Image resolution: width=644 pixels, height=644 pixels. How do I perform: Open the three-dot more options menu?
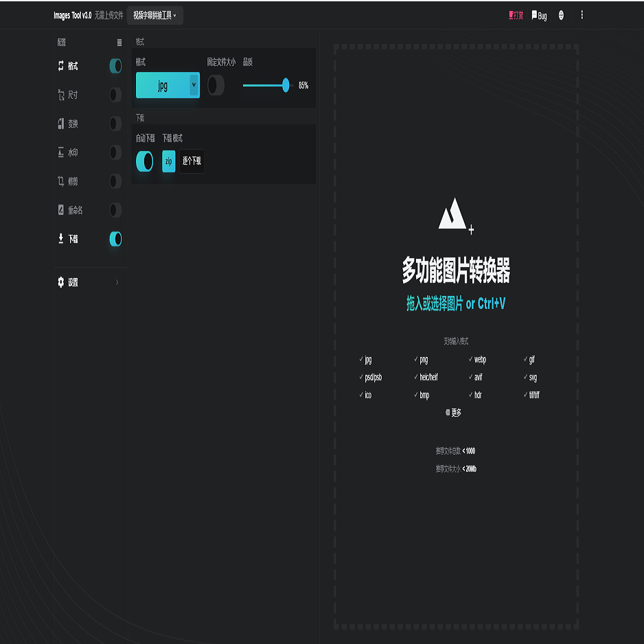point(582,15)
